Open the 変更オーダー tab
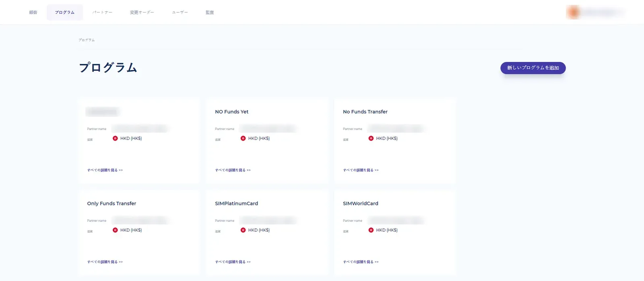 (142, 12)
